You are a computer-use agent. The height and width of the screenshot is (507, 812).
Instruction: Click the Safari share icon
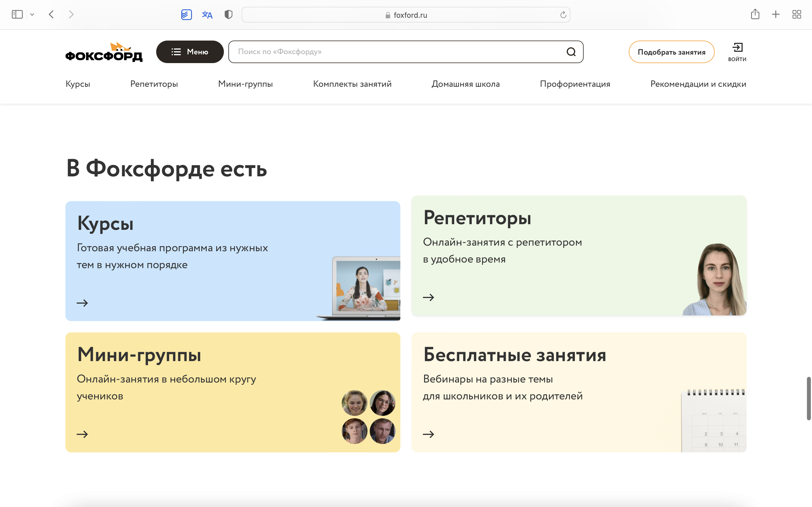[755, 14]
